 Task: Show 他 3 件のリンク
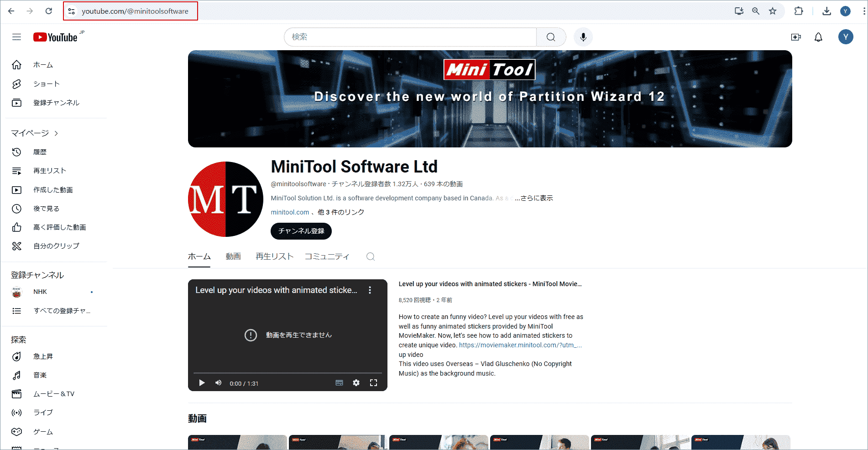click(x=341, y=212)
